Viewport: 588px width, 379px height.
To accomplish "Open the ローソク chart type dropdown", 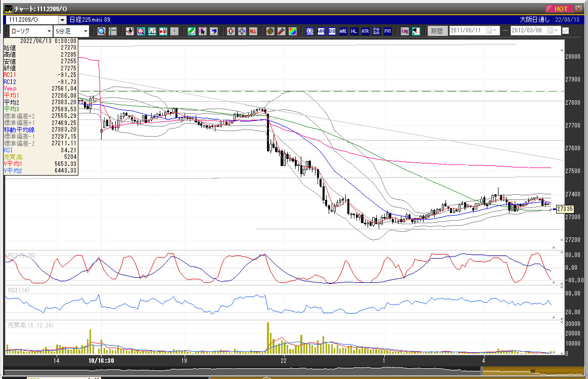I will pos(49,31).
